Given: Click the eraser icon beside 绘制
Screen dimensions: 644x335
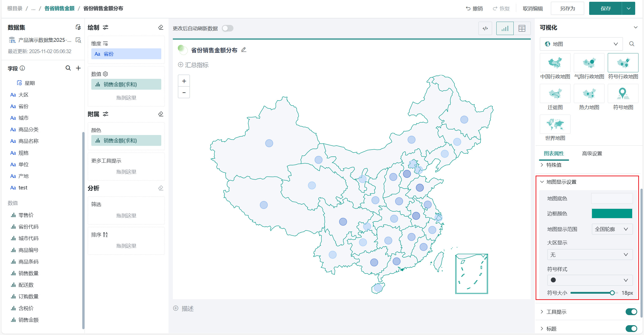Looking at the screenshot, I should tap(161, 27).
